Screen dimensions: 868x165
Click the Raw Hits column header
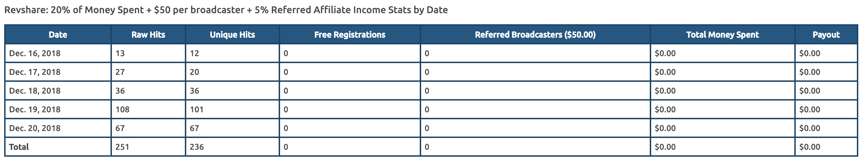[148, 35]
